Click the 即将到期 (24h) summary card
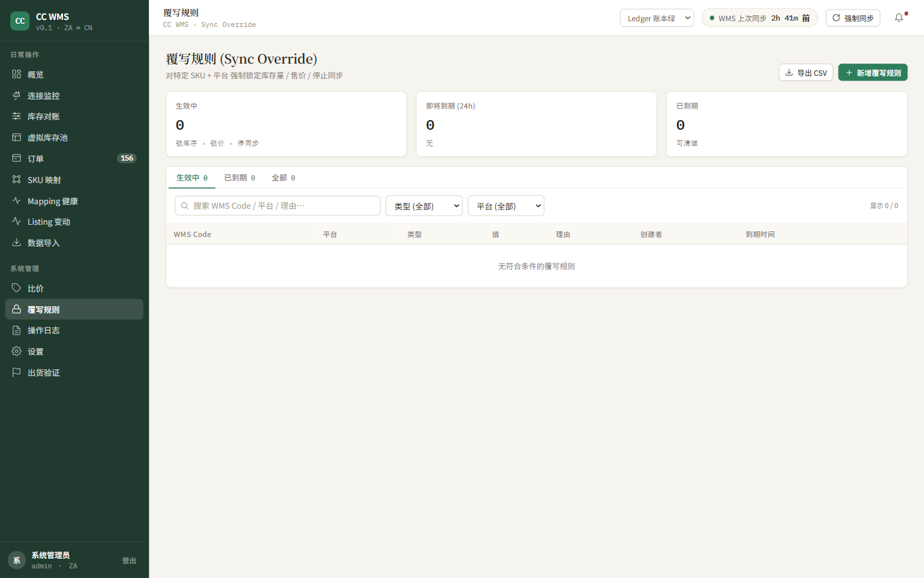Viewport: 924px width, 578px height. pos(536,124)
